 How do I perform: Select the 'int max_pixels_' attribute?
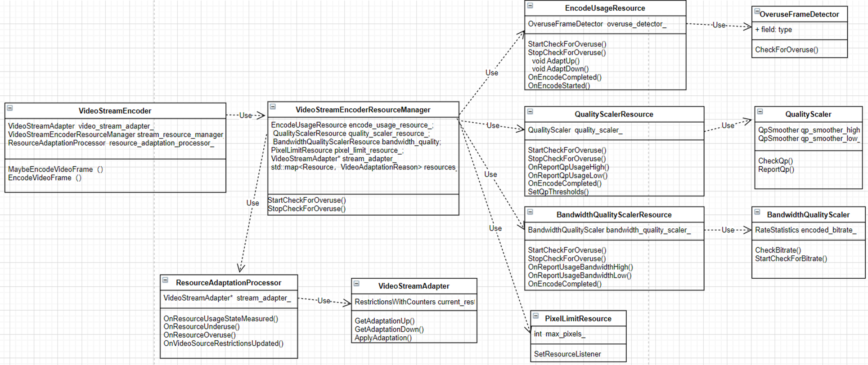(559, 334)
